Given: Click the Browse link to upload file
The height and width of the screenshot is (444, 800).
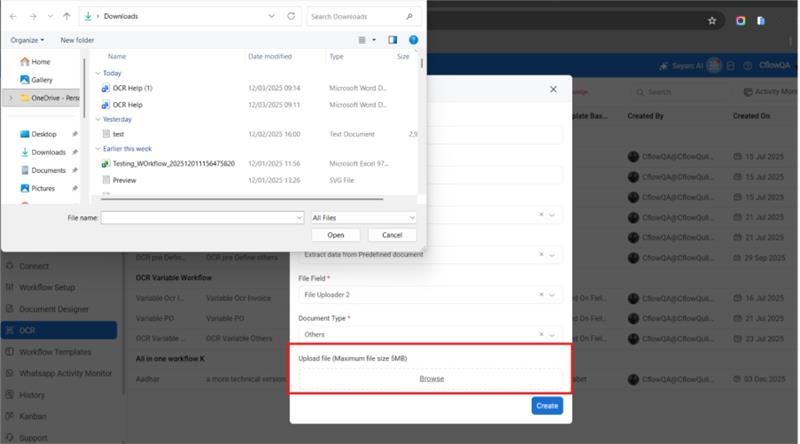Looking at the screenshot, I should coord(431,379).
